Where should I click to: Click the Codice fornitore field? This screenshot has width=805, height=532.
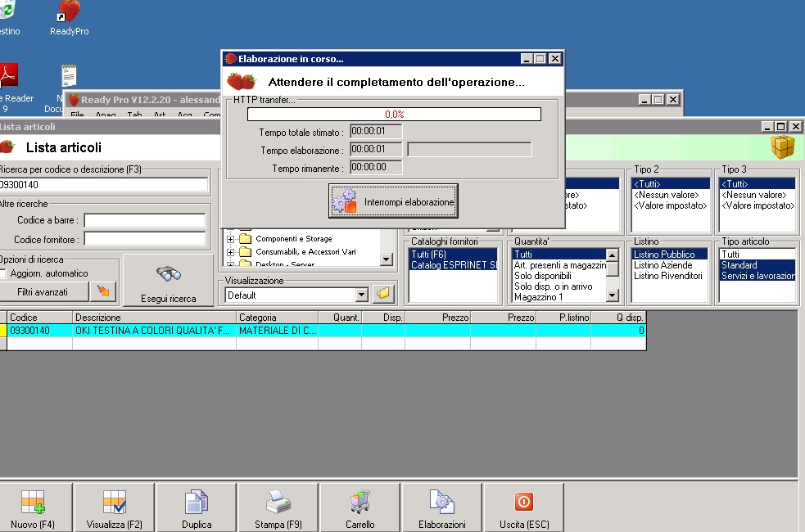145,239
